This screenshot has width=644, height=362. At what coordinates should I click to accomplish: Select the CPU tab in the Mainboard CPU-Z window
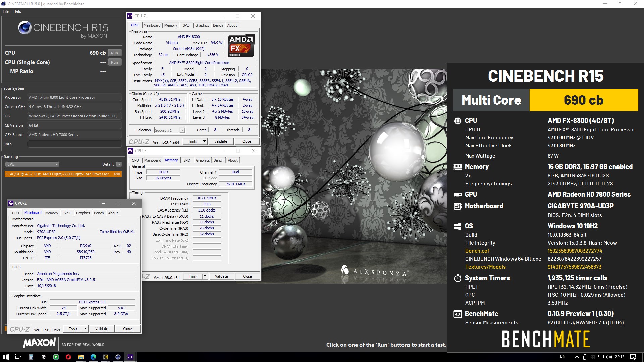(x=15, y=213)
